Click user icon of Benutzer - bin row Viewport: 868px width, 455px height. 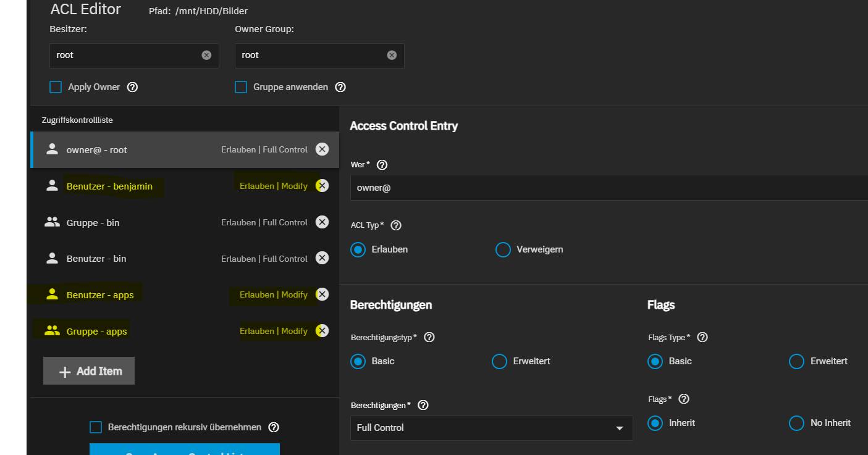tap(52, 258)
